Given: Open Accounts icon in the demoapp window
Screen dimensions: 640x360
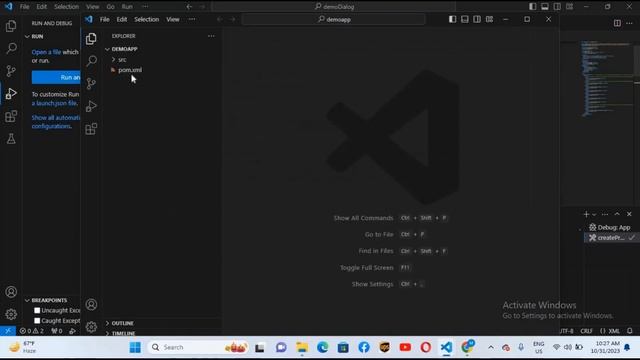Looking at the screenshot, I should pyautogui.click(x=91, y=304).
